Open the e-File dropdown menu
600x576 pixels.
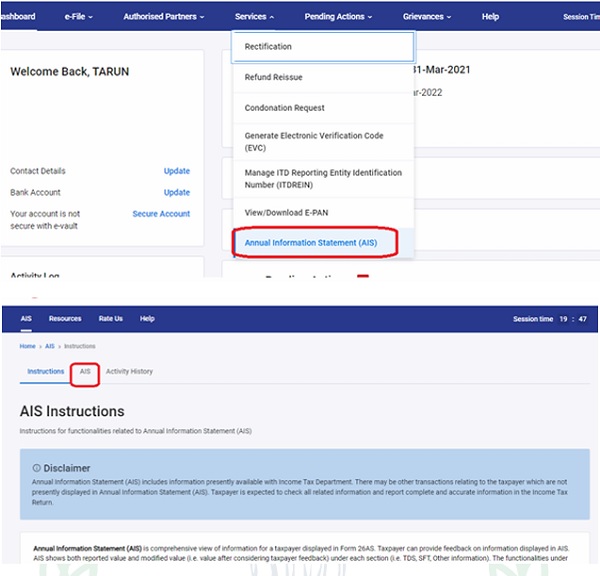point(78,16)
